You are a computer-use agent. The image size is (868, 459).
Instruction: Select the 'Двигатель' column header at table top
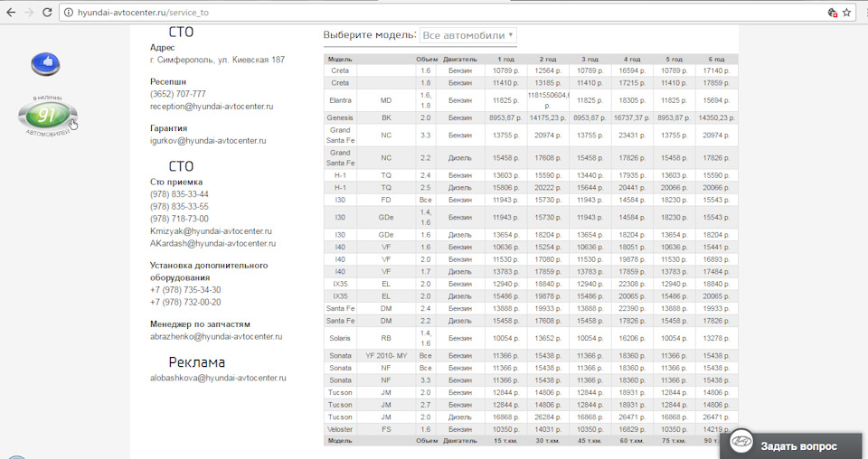pos(460,59)
